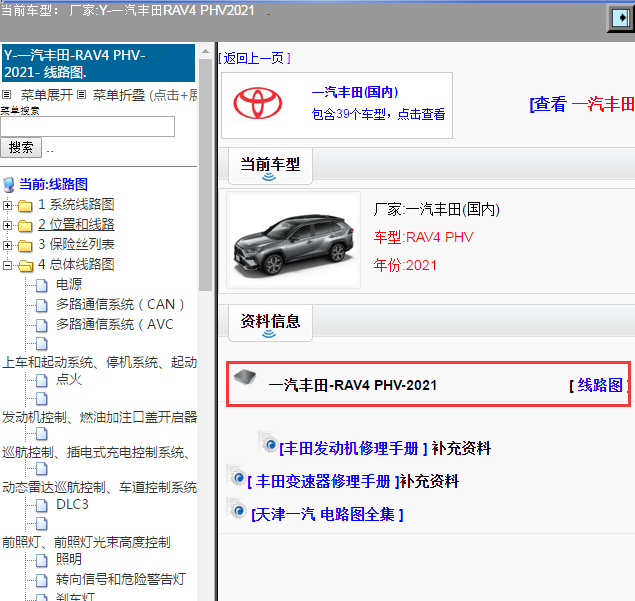Click document icon next to DLC3

41,505
